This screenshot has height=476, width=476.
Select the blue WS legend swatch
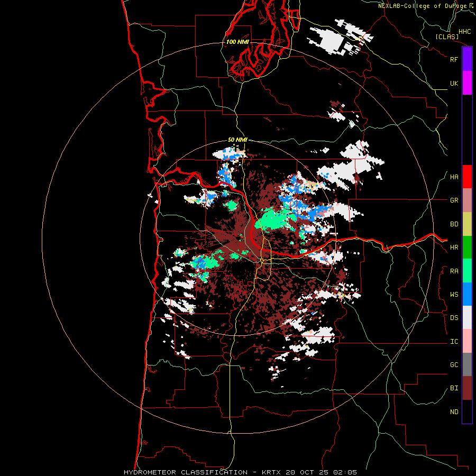[x=467, y=294]
